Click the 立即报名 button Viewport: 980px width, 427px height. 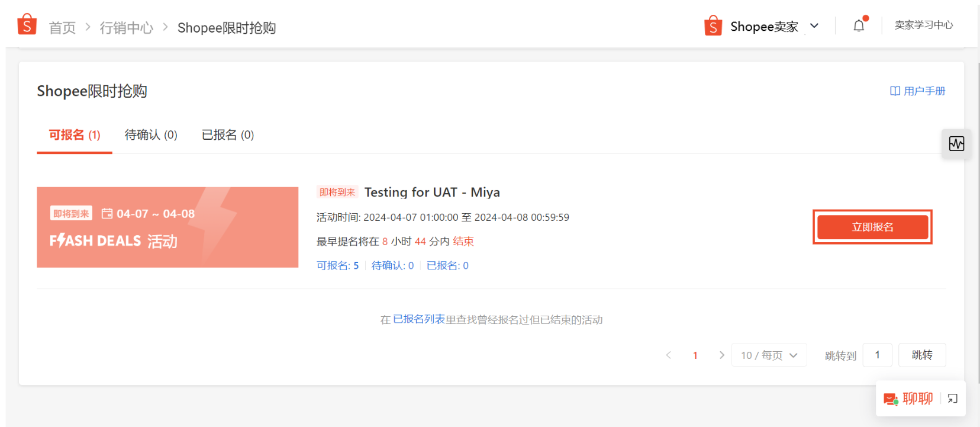point(873,227)
